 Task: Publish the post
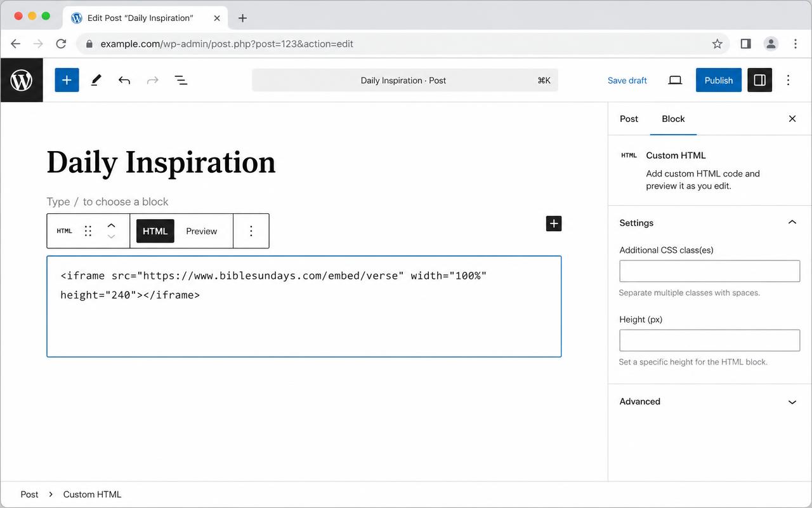[x=718, y=80]
